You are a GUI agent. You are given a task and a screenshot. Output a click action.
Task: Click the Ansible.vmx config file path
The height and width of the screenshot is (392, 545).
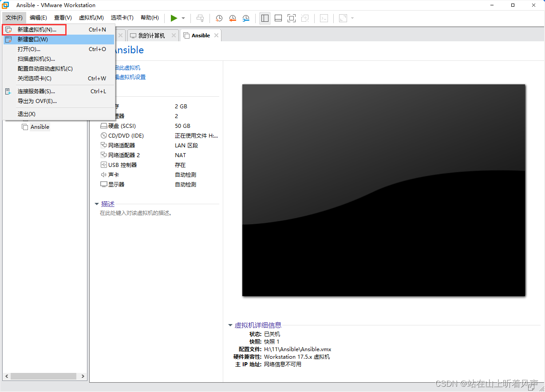coord(297,349)
